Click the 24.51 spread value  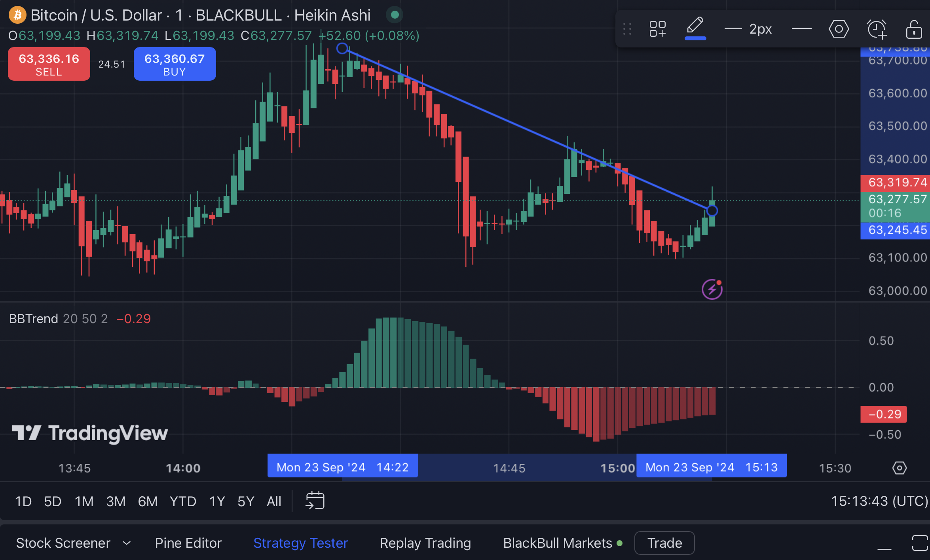[x=112, y=64]
